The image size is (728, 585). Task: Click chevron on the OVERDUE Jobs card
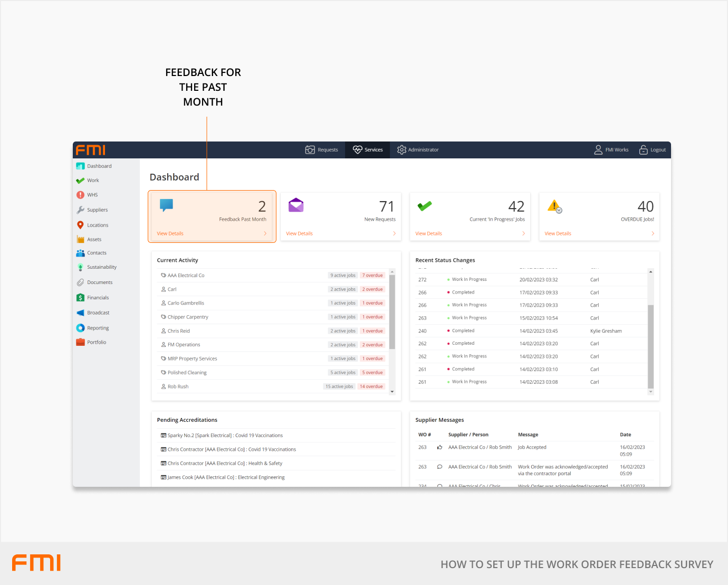pos(653,233)
